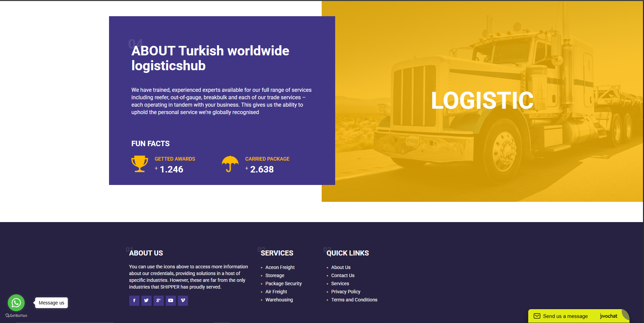Image resolution: width=644 pixels, height=323 pixels.
Task: Go to Services under Quick Links
Action: pyautogui.click(x=340, y=284)
